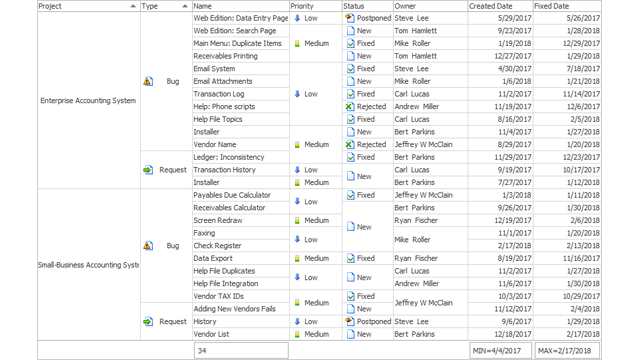Click the Bug icon in Enterprise Accounting System

point(148,81)
